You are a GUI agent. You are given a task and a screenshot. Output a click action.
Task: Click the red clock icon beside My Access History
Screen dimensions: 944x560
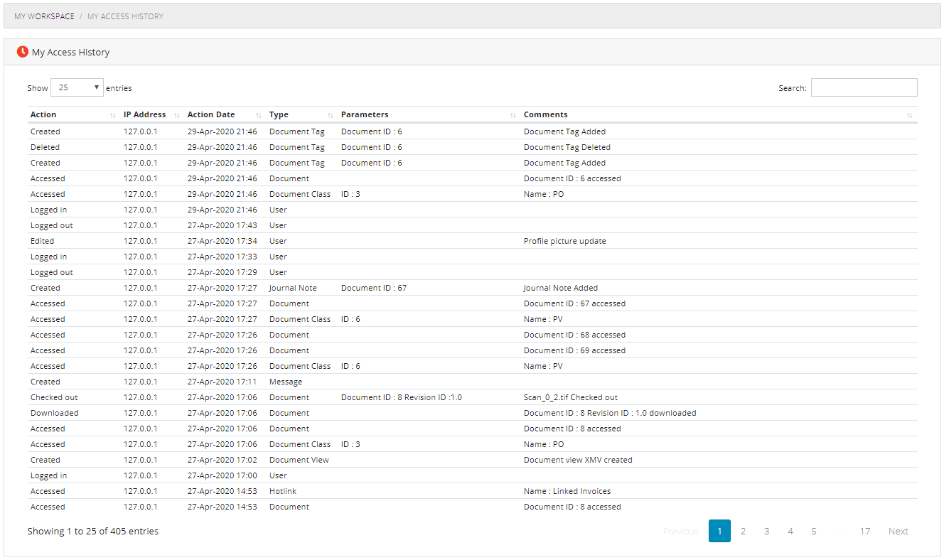coord(22,52)
